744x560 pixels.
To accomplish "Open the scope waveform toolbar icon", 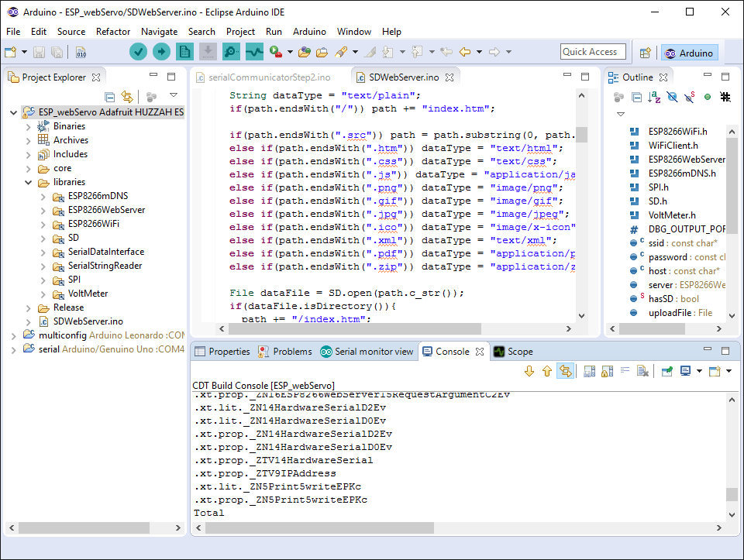I will point(254,51).
